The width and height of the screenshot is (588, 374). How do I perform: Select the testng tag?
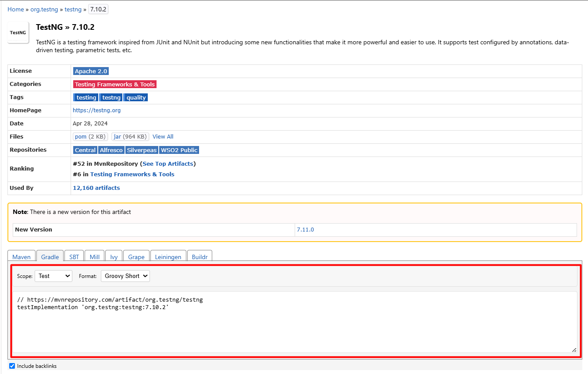[111, 97]
